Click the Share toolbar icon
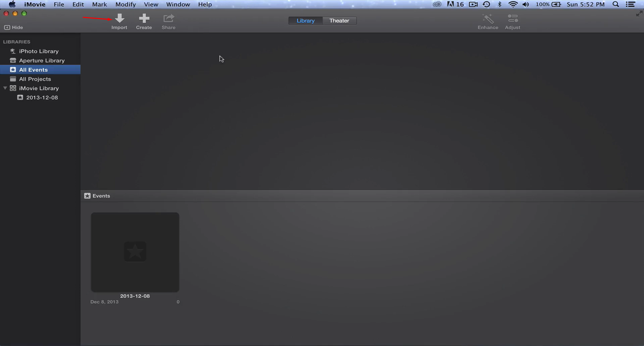 169,21
